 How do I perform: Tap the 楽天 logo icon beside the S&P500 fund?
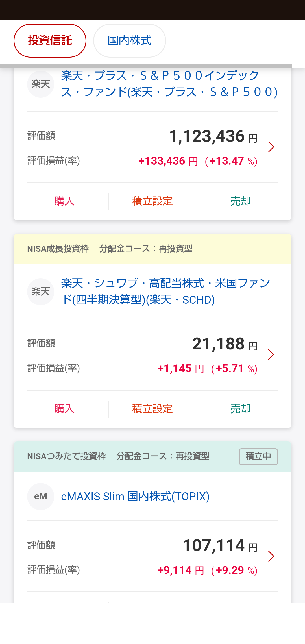point(41,84)
